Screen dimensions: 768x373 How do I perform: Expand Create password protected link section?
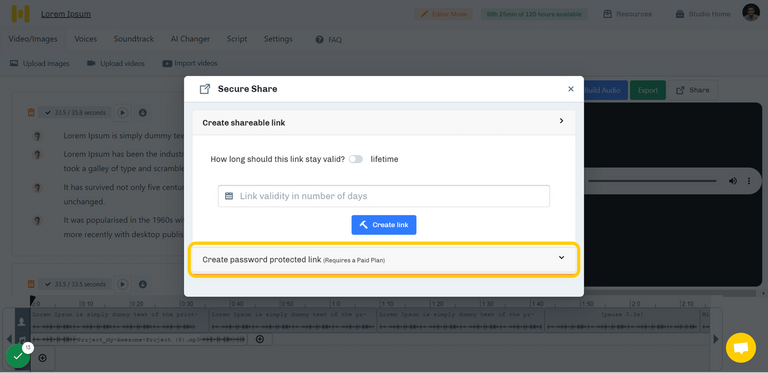pyautogui.click(x=384, y=259)
